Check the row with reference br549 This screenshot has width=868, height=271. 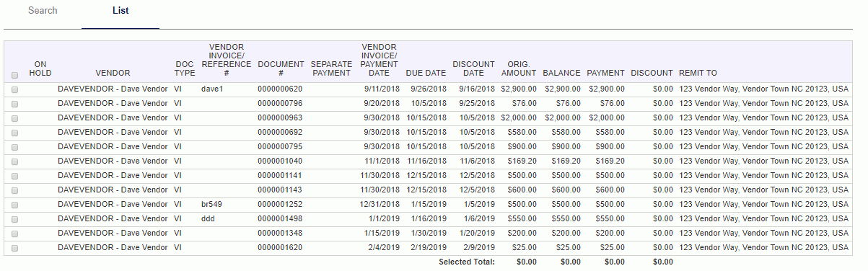point(15,205)
